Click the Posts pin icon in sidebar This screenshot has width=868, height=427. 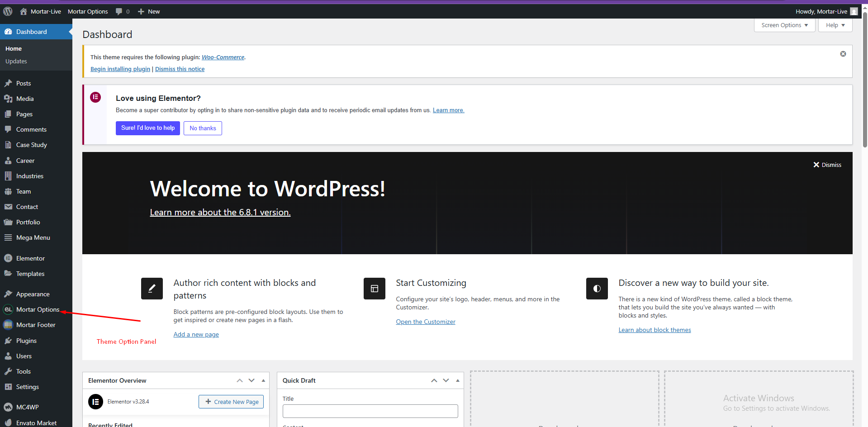coord(8,83)
